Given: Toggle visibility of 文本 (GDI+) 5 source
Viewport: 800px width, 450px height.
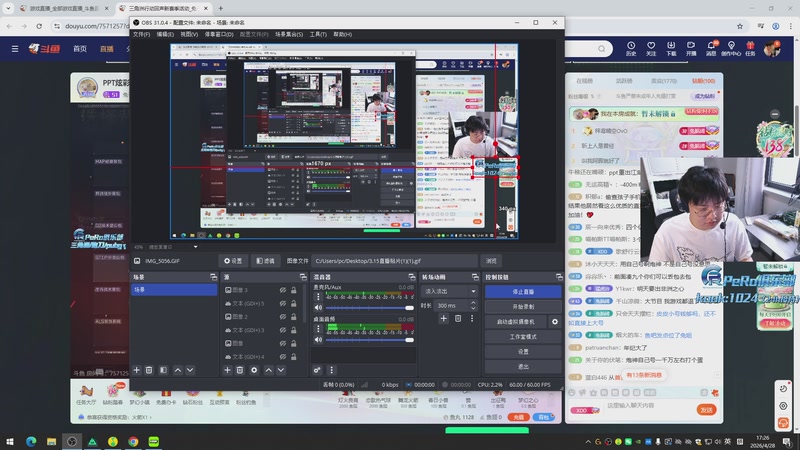Looking at the screenshot, I should (x=283, y=303).
